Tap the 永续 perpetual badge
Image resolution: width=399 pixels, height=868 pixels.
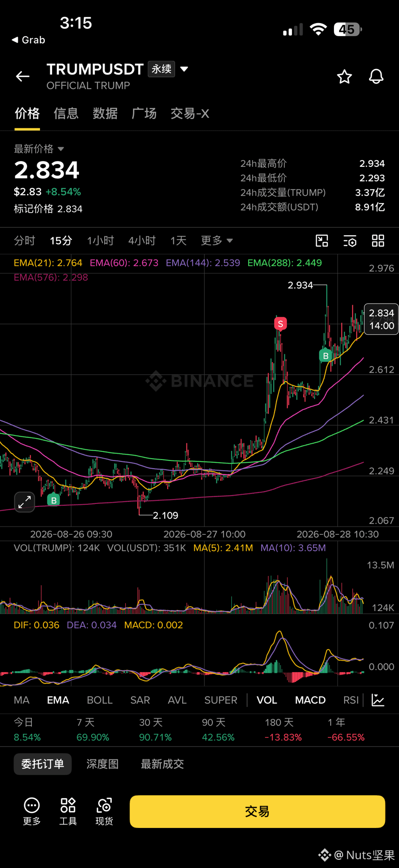click(x=161, y=69)
